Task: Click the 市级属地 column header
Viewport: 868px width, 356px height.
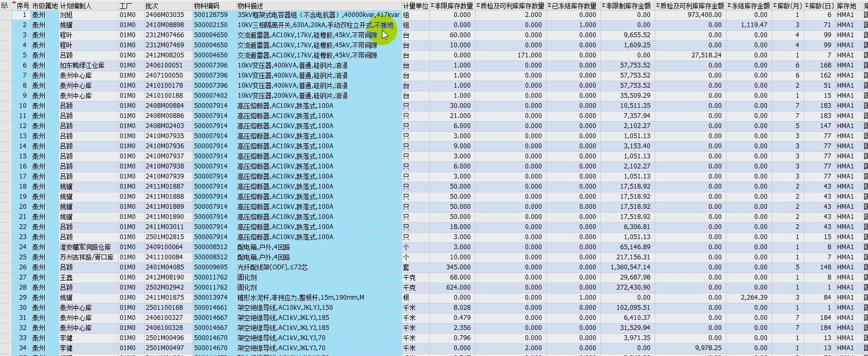Action: click(45, 6)
